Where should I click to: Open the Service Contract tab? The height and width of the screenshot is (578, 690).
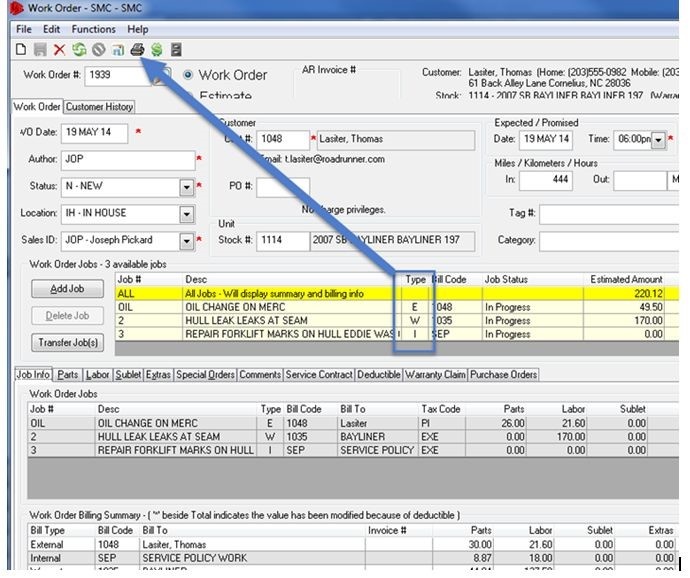point(319,375)
